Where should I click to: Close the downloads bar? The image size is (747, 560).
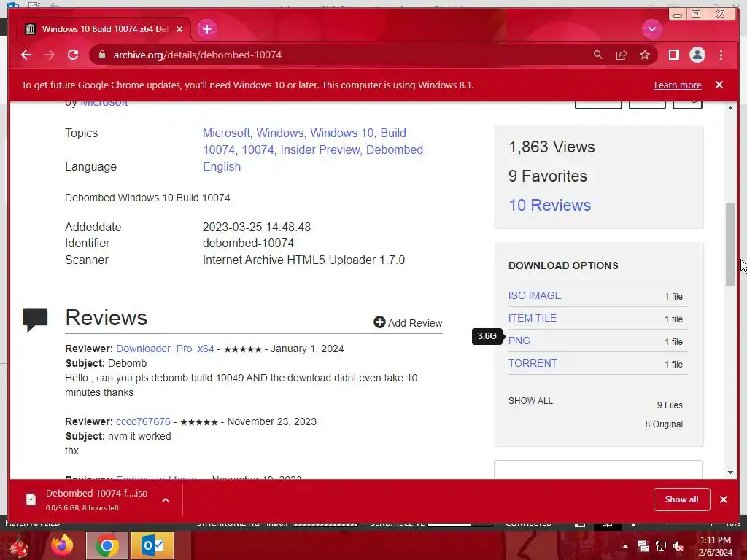724,499
